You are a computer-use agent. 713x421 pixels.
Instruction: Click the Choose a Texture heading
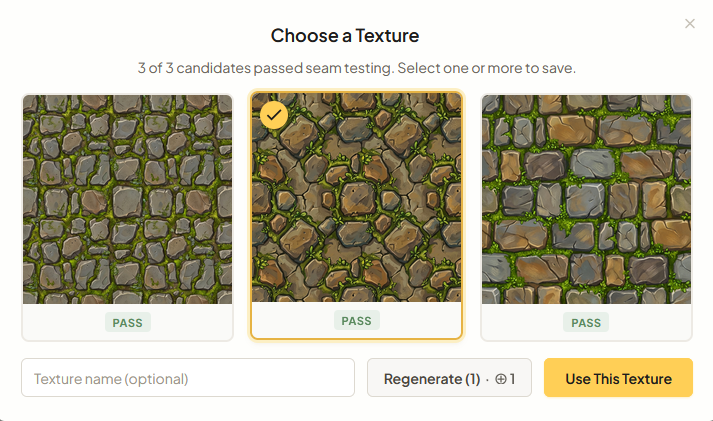click(345, 36)
